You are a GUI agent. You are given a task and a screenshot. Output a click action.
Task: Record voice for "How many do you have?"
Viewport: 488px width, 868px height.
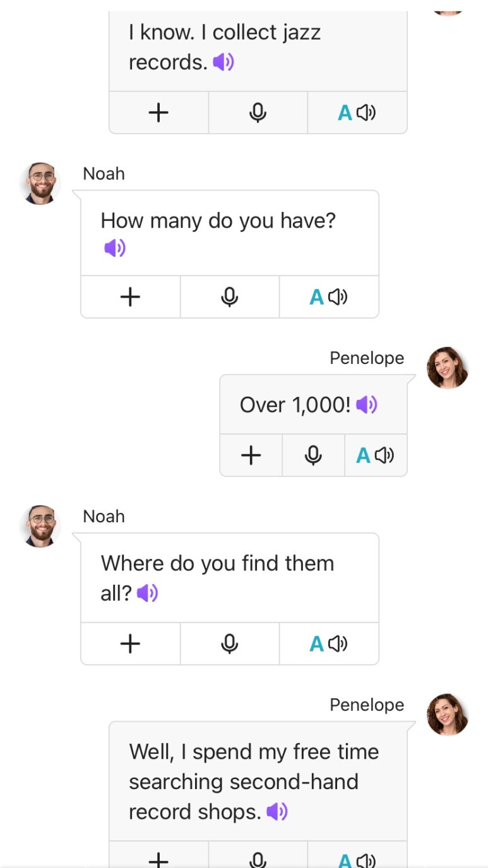pos(229,296)
